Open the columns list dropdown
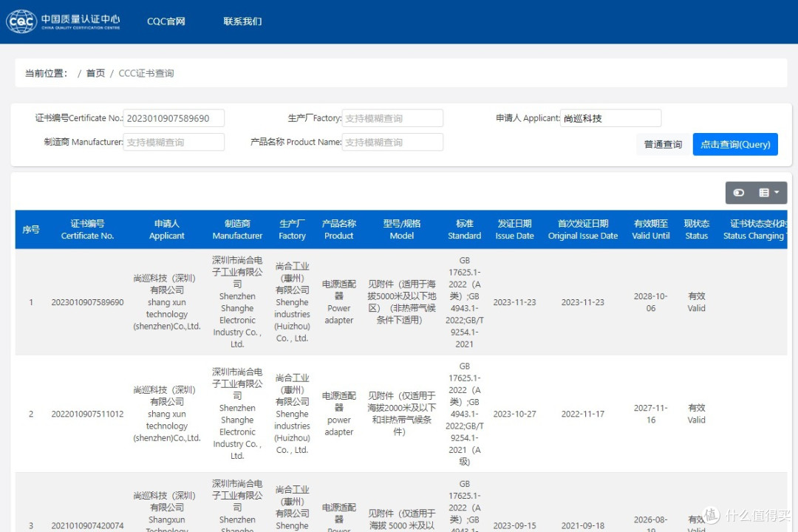The image size is (798, 532). tap(769, 192)
